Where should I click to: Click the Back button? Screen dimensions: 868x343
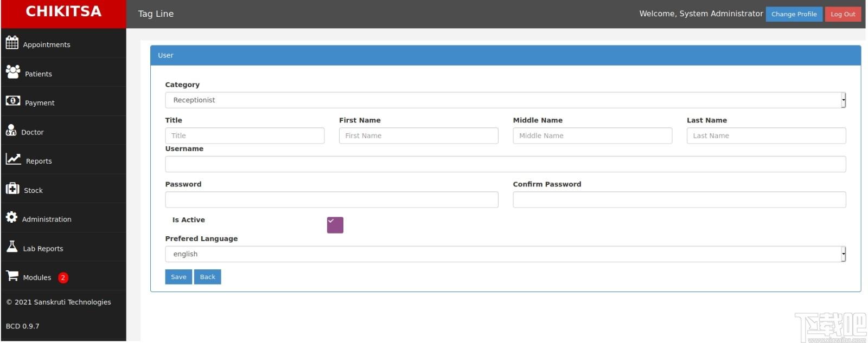tap(208, 277)
